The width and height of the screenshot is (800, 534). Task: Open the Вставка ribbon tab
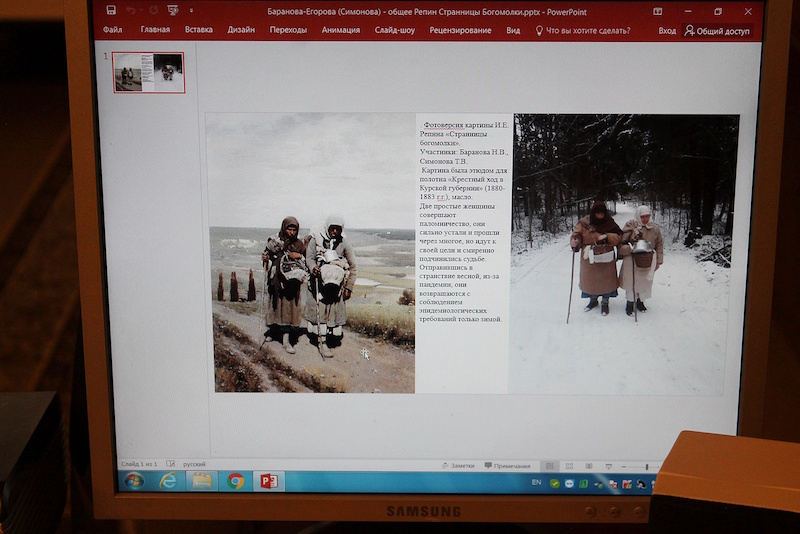[x=198, y=30]
